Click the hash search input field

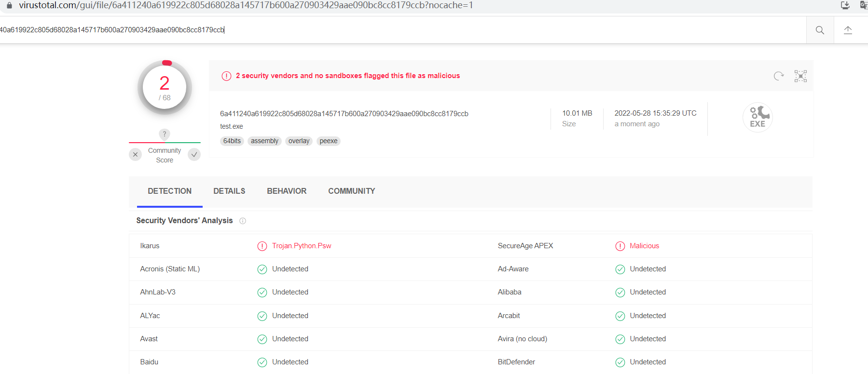pyautogui.click(x=403, y=30)
